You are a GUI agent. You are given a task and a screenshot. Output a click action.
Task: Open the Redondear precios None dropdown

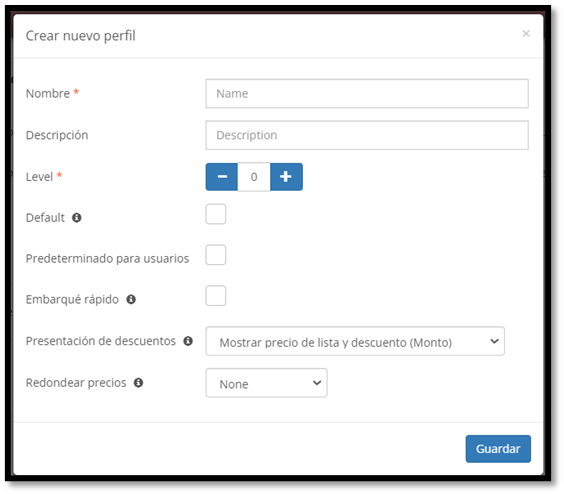(267, 383)
